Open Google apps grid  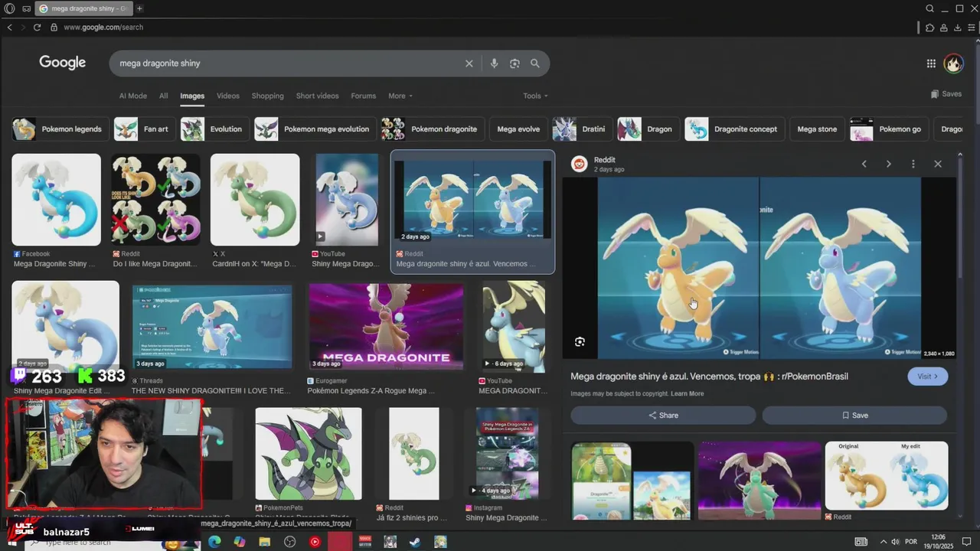[931, 64]
